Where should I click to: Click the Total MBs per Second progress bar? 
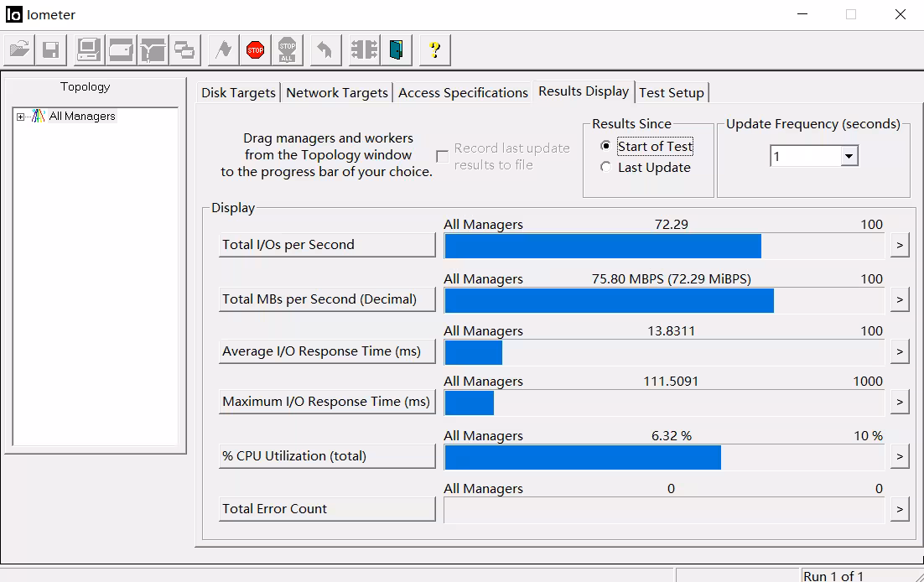point(664,301)
